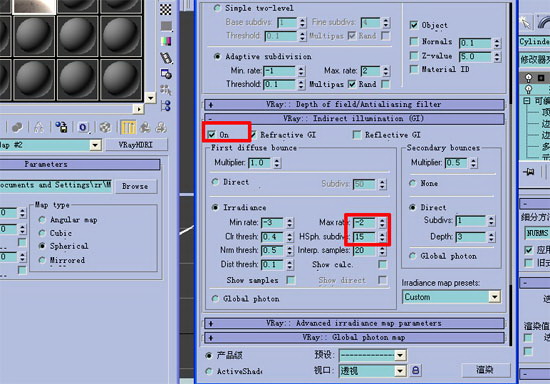Toggle the checkered Background icon in Material Editor
This screenshot has width=550, height=384.
point(166,9)
